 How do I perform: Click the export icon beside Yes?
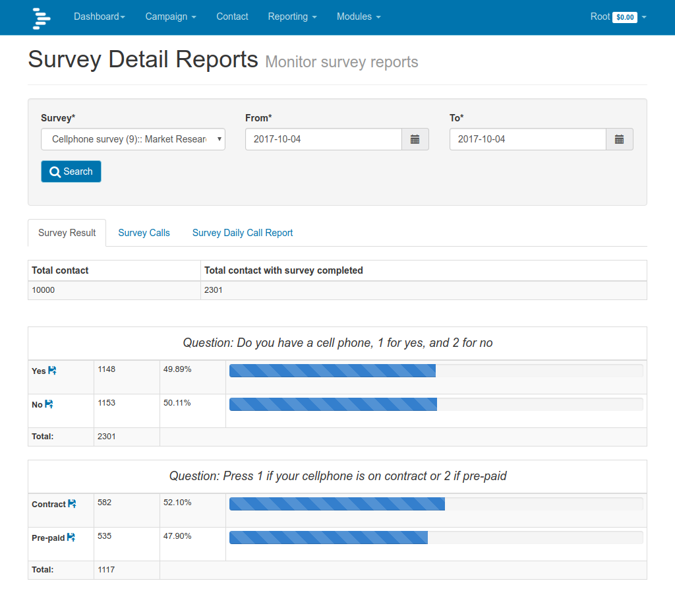(51, 370)
